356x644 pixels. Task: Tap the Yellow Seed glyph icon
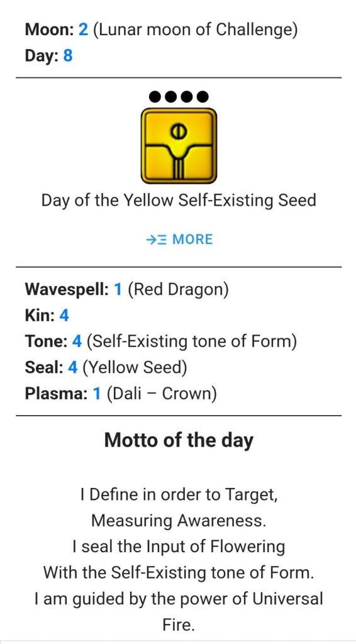click(179, 146)
